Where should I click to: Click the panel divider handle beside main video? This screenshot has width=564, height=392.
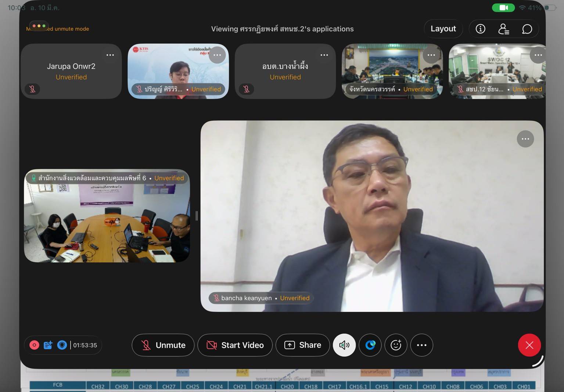pyautogui.click(x=197, y=216)
